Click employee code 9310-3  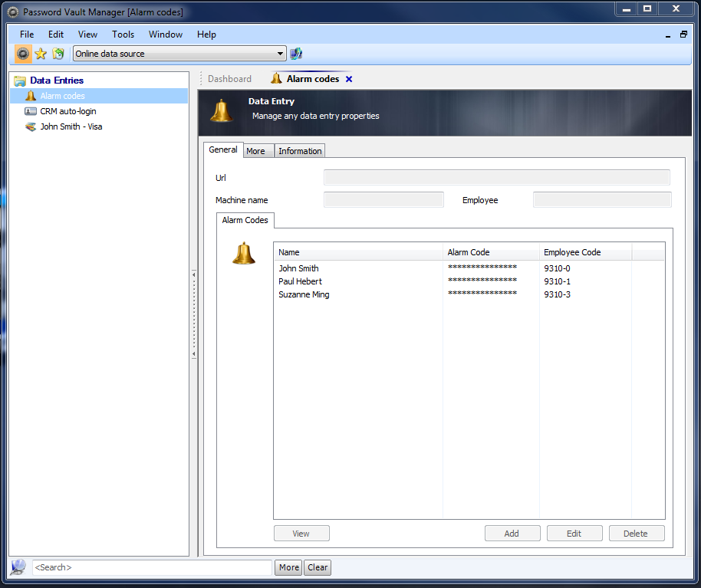click(557, 294)
